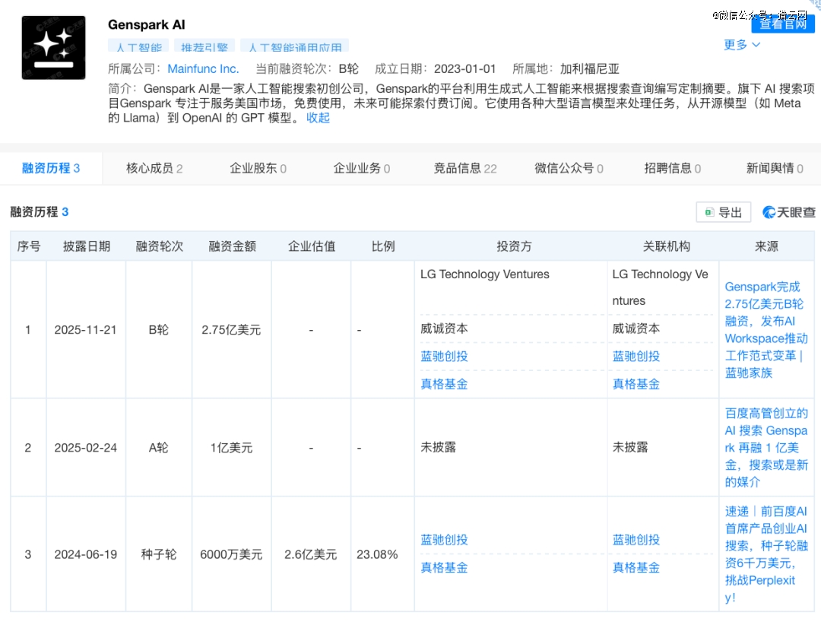Image resolution: width=821 pixels, height=644 pixels.
Task: Click the Excel export icon in 导出 button
Action: pos(711,212)
